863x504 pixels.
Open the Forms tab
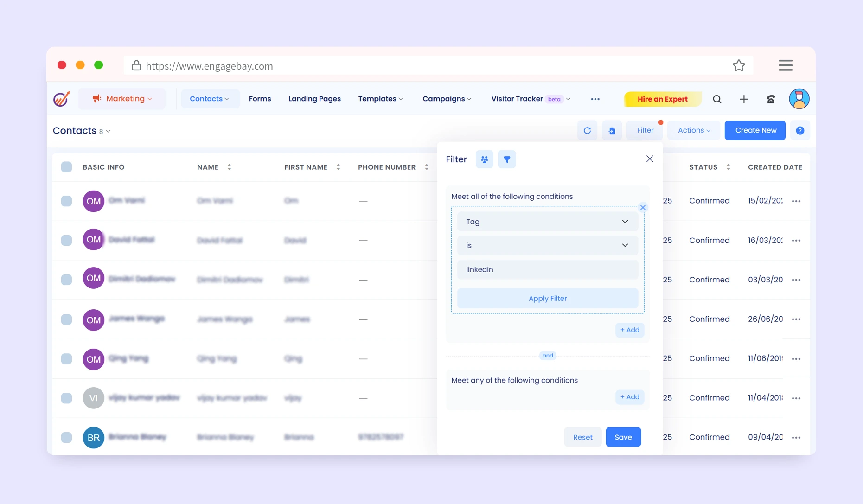pyautogui.click(x=260, y=99)
